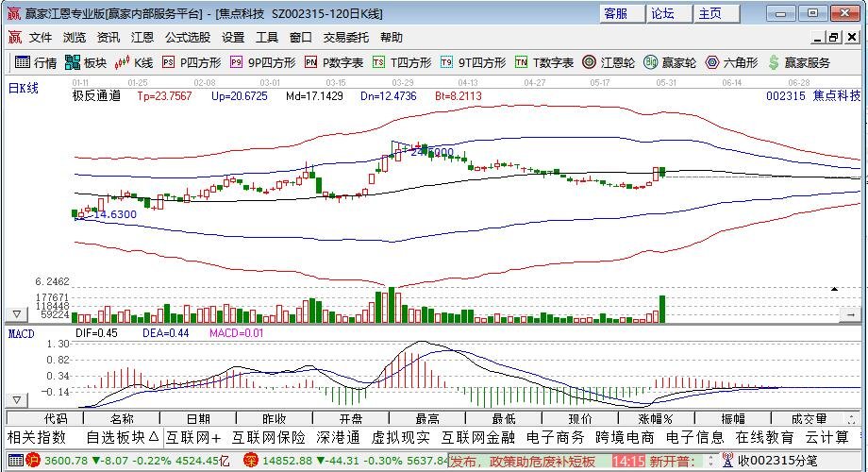868x472 pixels.
Task: Restore the inner chart window
Action: [x=834, y=38]
